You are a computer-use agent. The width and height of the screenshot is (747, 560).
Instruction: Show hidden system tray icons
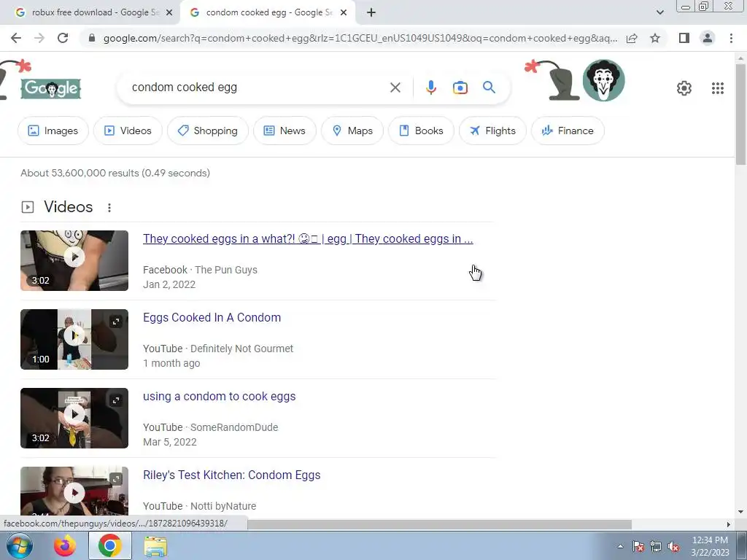pos(620,546)
